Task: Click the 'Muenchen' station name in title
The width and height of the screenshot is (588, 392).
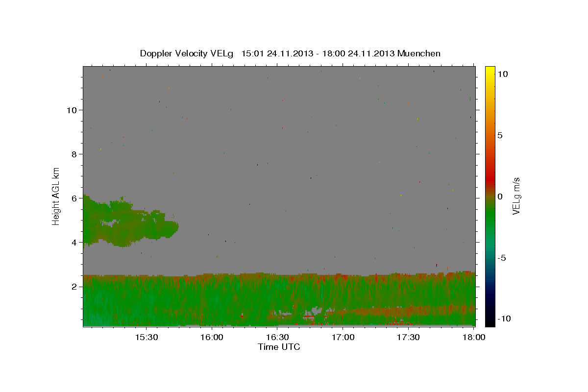Action: 419,53
